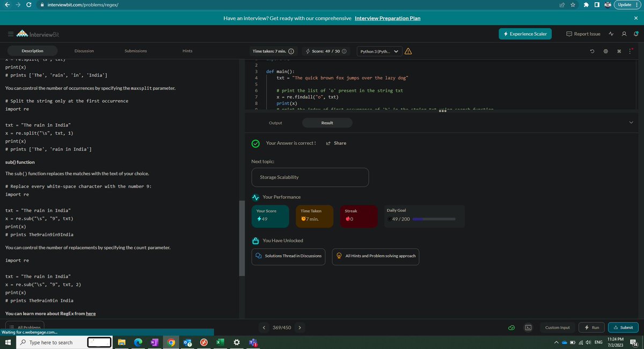
Task: Switch to the Submissions tab
Action: (136, 51)
